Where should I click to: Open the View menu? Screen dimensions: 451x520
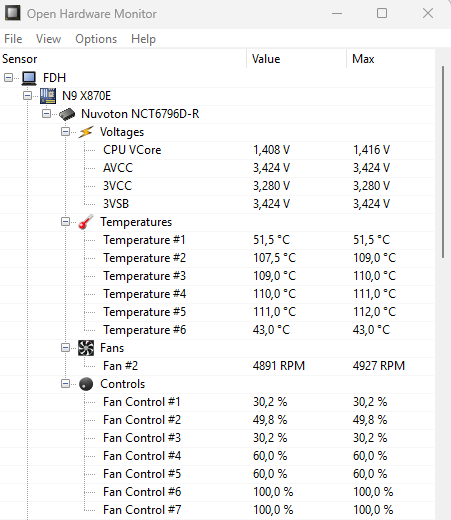48,39
